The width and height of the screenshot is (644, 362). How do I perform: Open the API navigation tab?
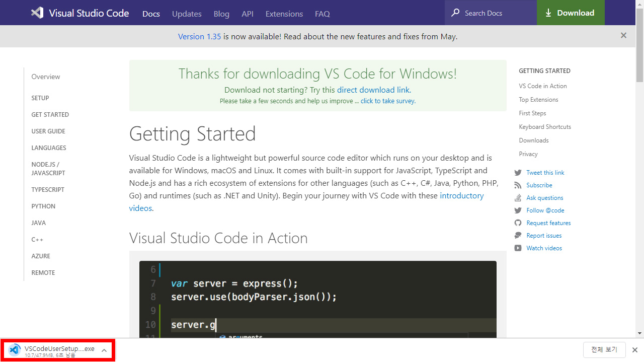click(248, 14)
